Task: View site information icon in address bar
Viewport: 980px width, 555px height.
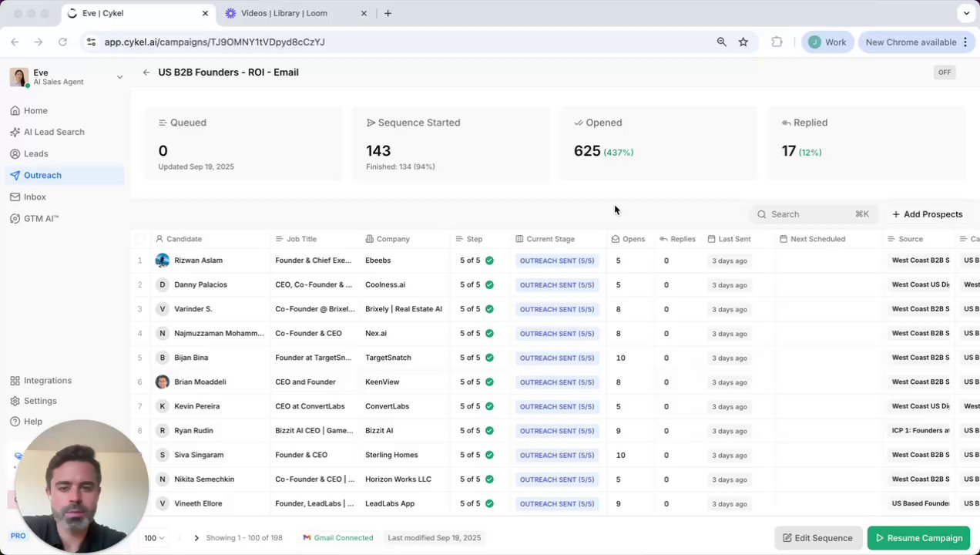Action: click(x=91, y=42)
